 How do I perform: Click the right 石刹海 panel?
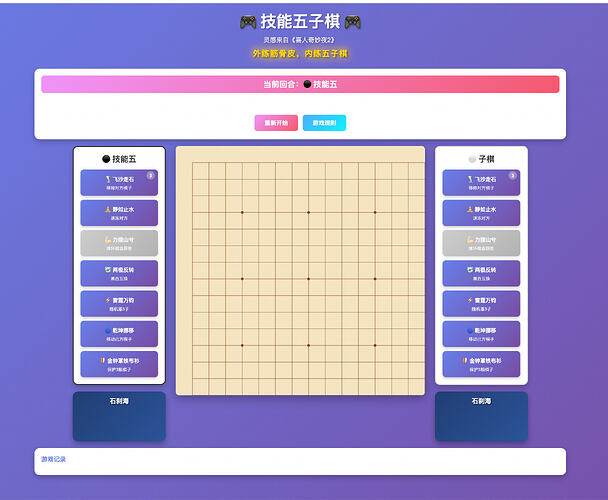(x=481, y=416)
